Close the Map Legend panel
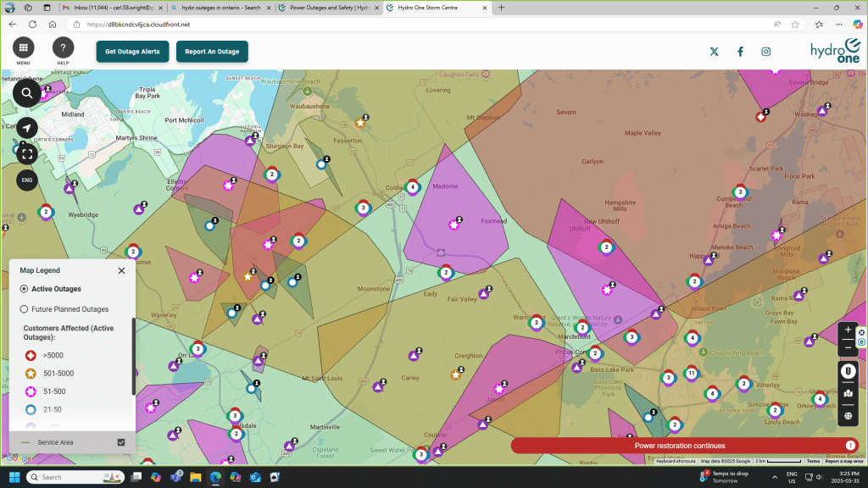 point(121,270)
